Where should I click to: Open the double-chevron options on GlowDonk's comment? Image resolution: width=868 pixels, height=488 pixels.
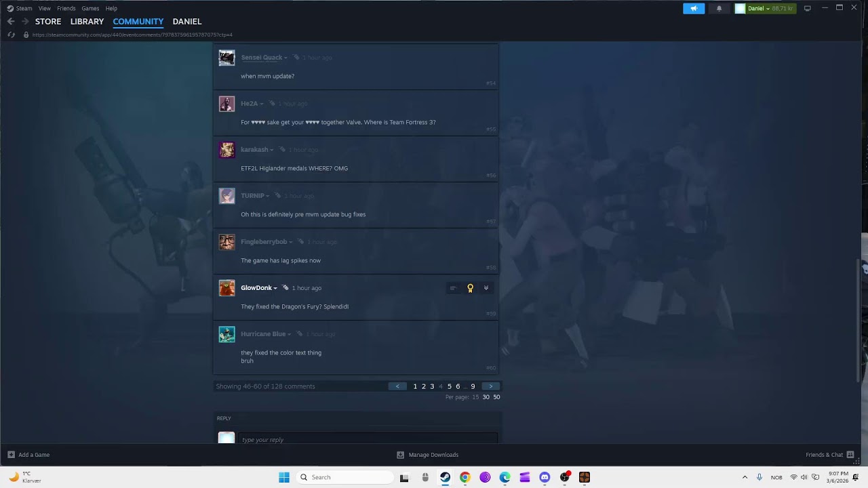tap(486, 288)
